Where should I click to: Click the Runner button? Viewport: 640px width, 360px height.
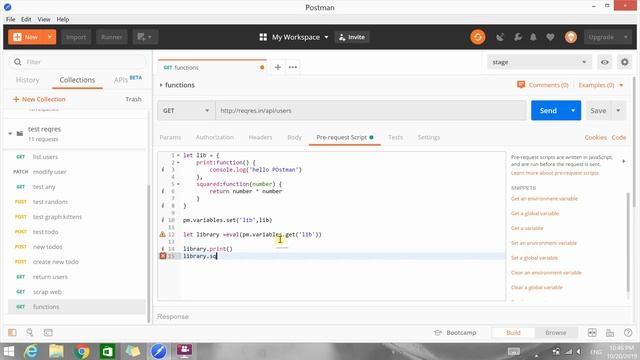pyautogui.click(x=111, y=37)
